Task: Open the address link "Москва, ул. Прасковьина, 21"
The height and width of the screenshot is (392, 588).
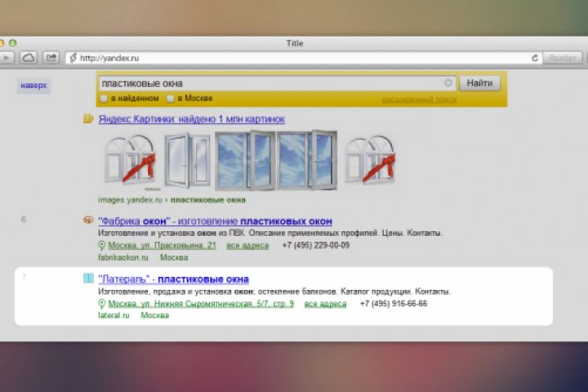Action: tap(162, 245)
